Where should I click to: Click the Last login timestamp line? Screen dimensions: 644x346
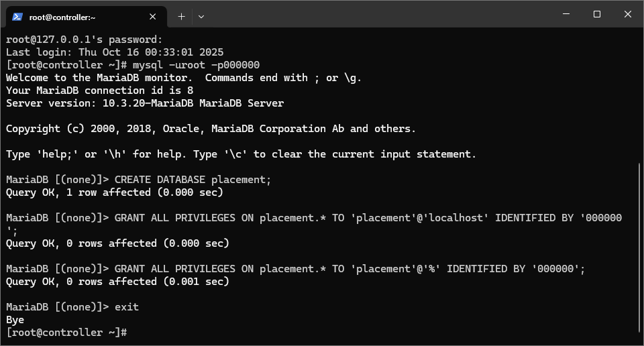[x=115, y=52]
